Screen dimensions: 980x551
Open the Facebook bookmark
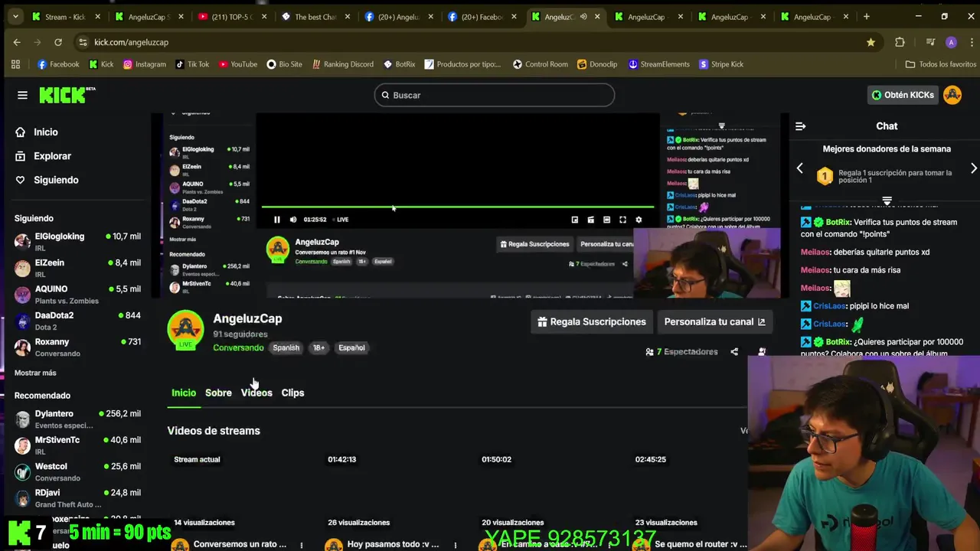click(58, 64)
